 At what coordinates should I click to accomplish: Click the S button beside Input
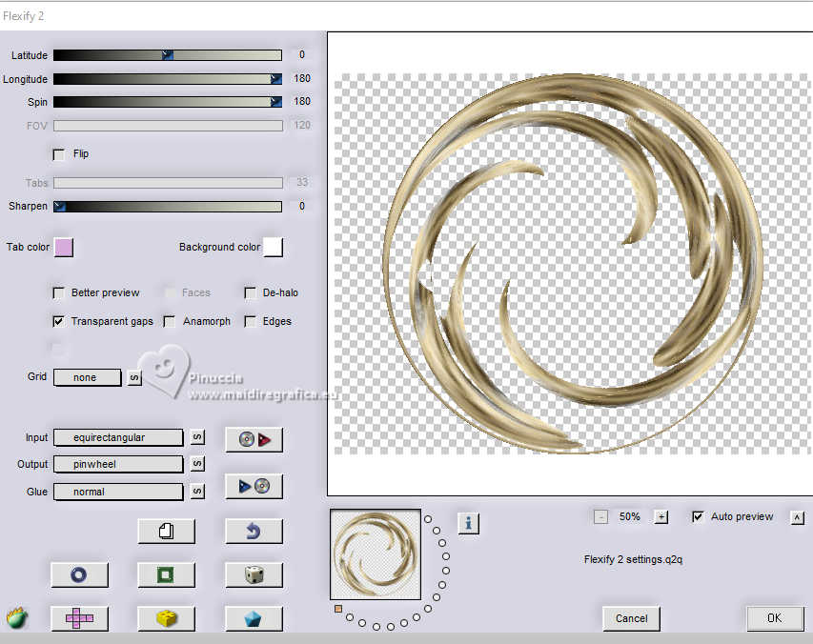click(x=197, y=437)
